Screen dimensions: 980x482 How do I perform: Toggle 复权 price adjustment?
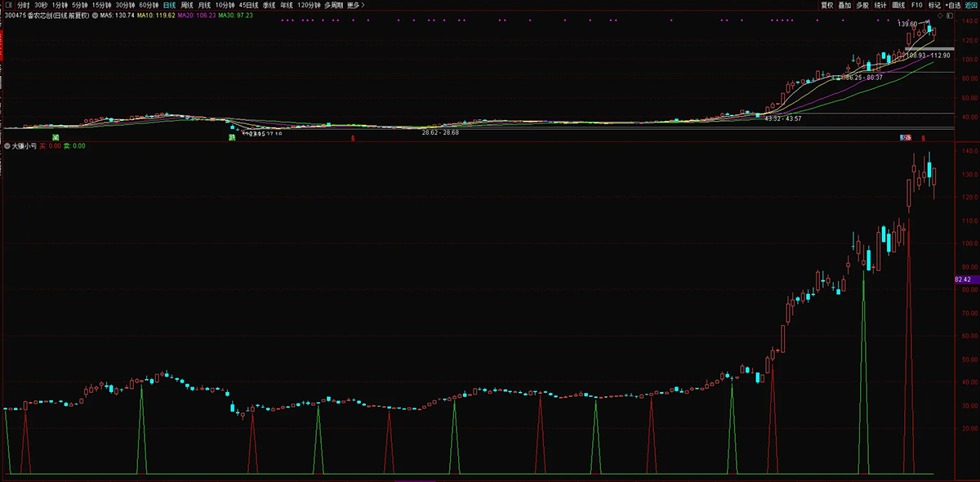pos(827,5)
